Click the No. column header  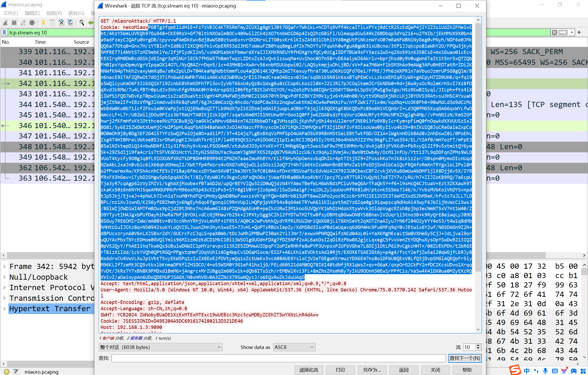tap(17, 42)
